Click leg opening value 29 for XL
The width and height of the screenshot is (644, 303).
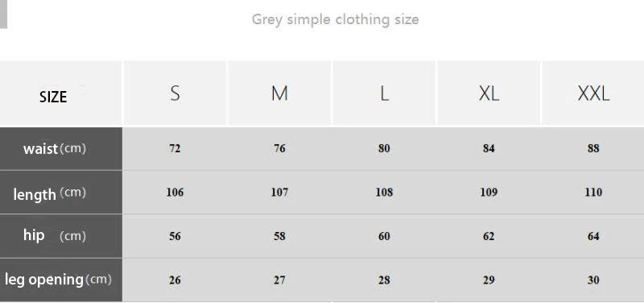pos(489,280)
